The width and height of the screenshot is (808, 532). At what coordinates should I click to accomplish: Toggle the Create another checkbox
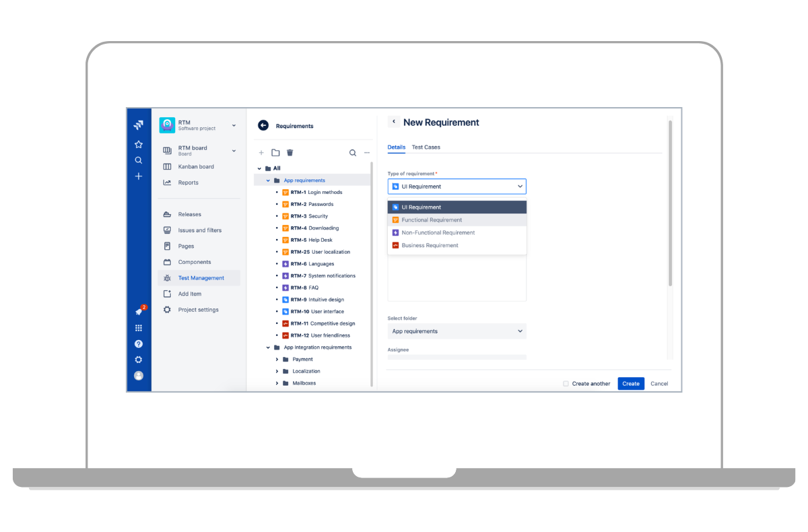click(566, 384)
